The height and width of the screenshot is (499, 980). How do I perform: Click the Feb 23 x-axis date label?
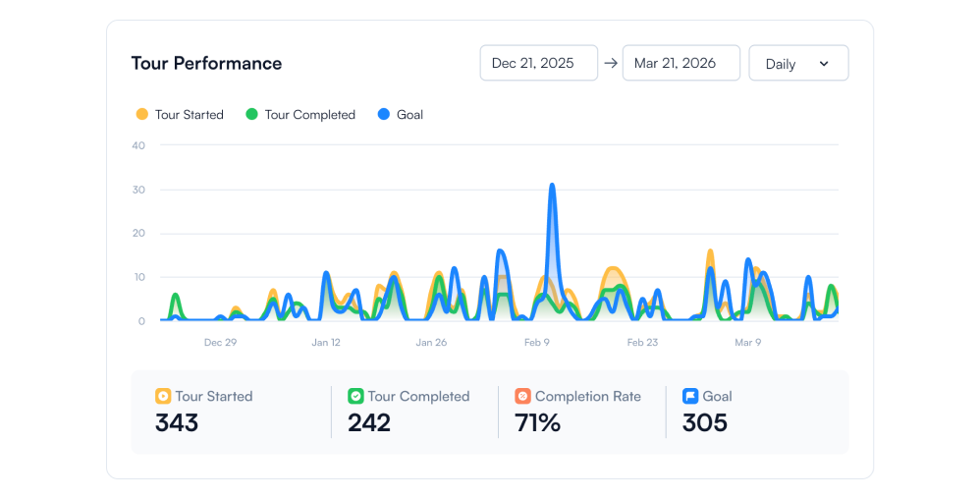[642, 343]
